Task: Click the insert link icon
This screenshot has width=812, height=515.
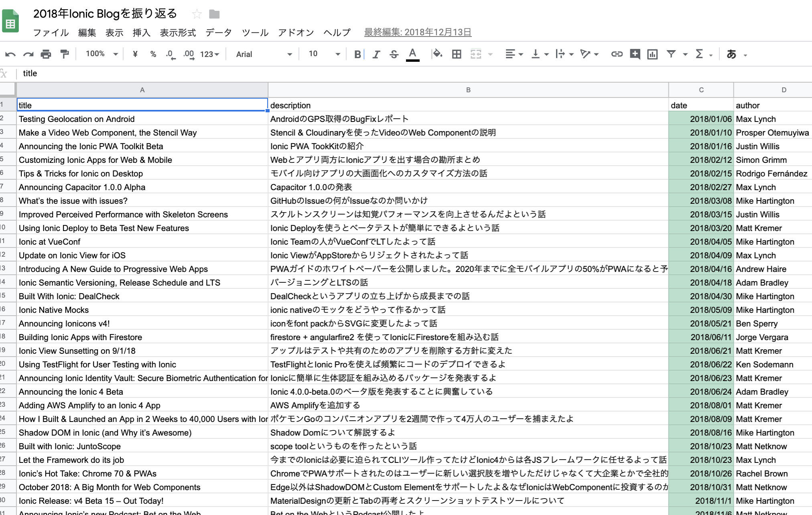Action: click(617, 54)
